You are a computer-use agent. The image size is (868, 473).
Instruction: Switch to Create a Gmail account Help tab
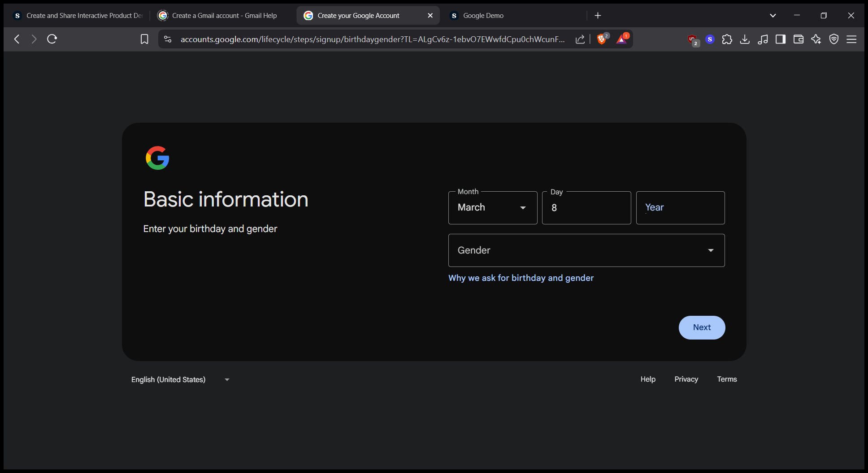(x=221, y=16)
